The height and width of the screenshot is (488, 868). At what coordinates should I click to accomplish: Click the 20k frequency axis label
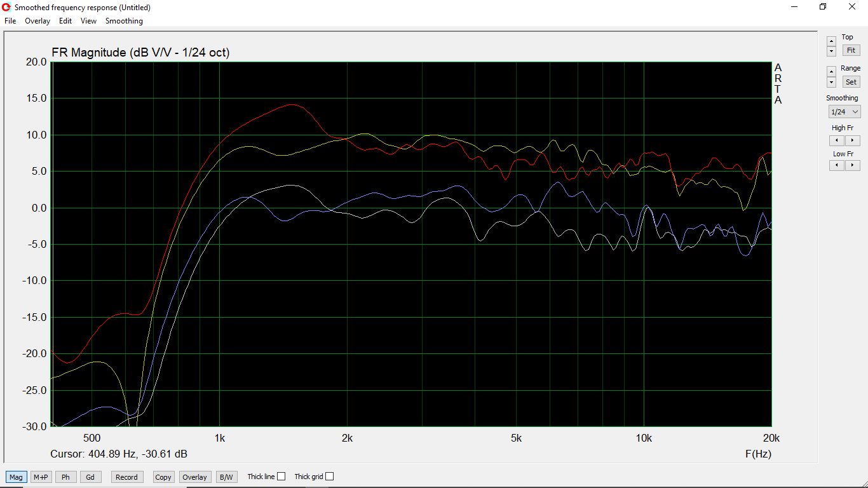pos(771,438)
